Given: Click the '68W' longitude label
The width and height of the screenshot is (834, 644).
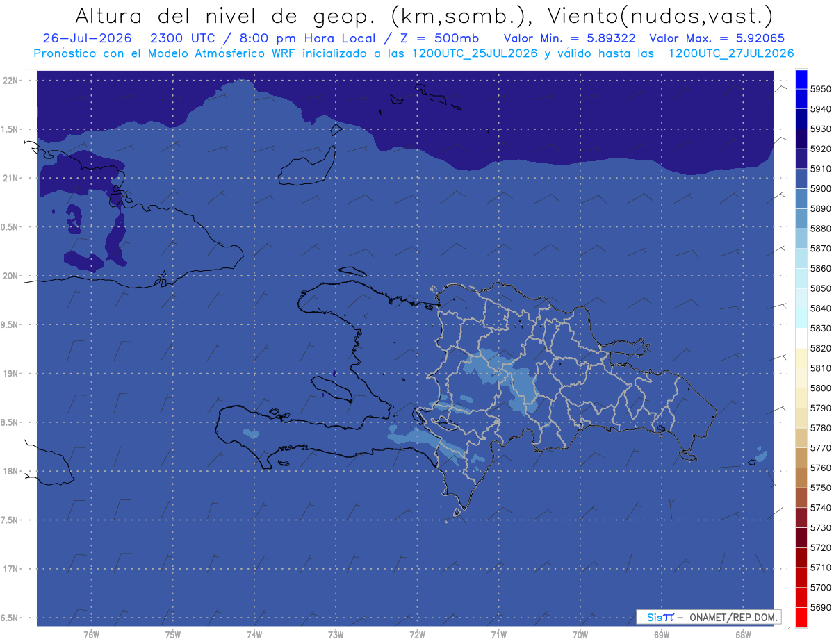Looking at the screenshot, I should pos(743,634).
